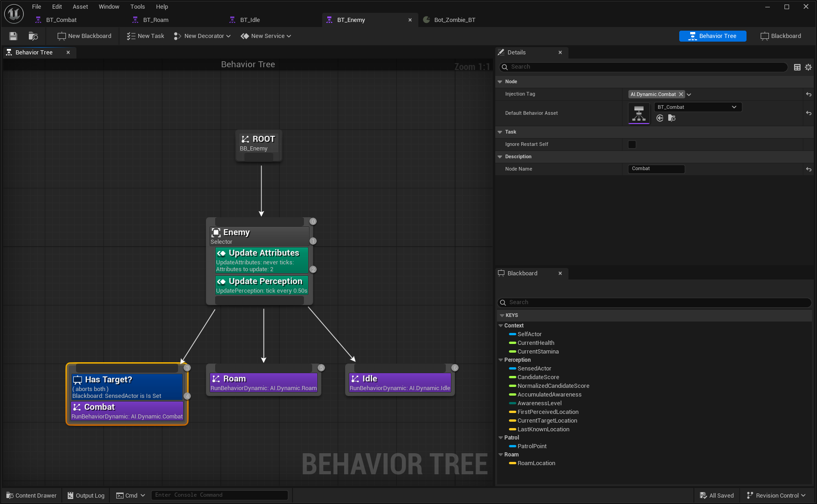Revert the Node Name property value

tap(808, 169)
